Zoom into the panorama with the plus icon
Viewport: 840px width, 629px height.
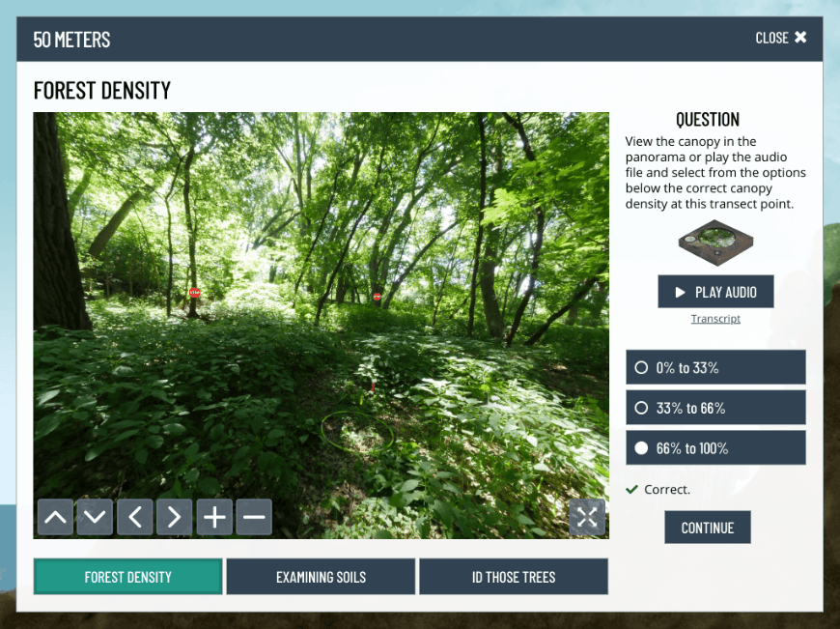[x=214, y=517]
